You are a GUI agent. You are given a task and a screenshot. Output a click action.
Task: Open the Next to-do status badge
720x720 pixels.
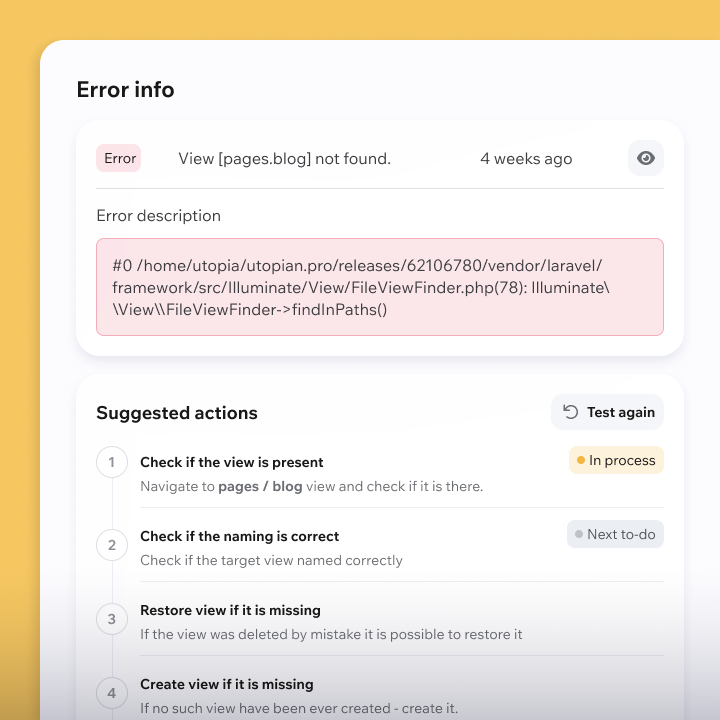point(615,534)
